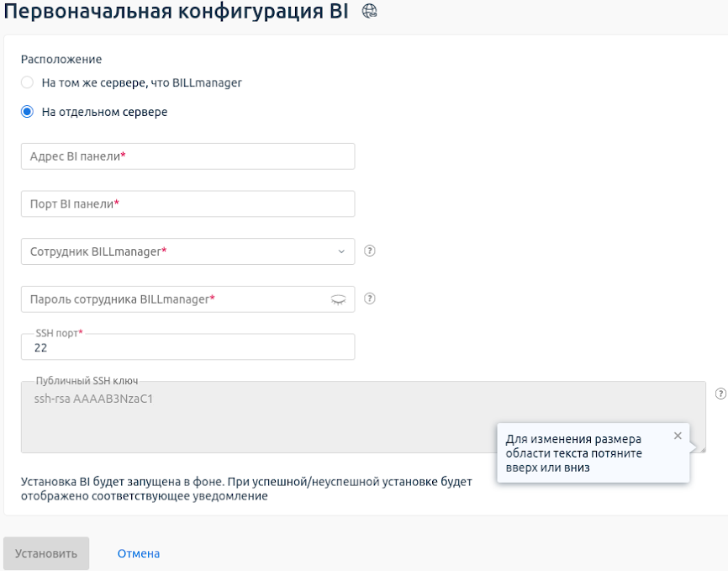Click into the Порт BI панели field
The height and width of the screenshot is (571, 728).
[x=187, y=204]
